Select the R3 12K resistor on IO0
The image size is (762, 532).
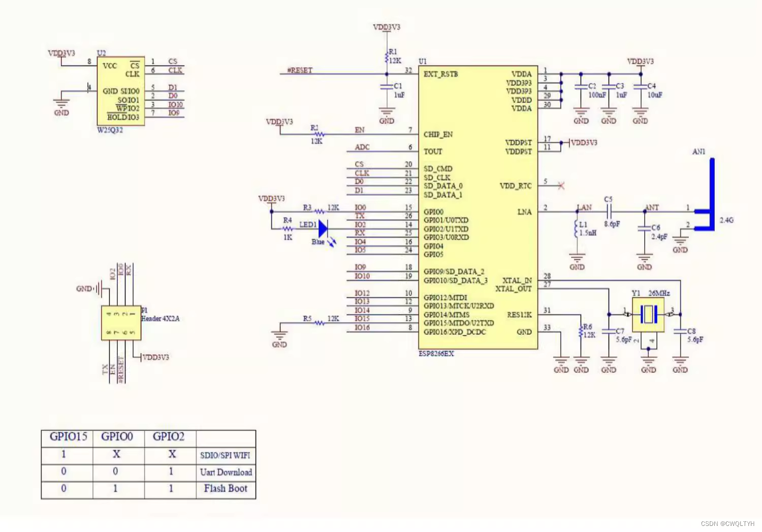click(320, 211)
